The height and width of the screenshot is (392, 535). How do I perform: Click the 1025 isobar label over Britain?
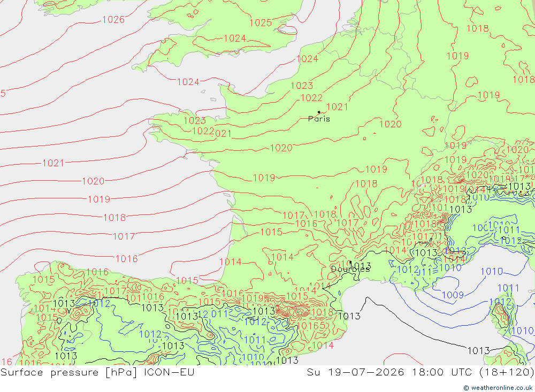click(261, 23)
